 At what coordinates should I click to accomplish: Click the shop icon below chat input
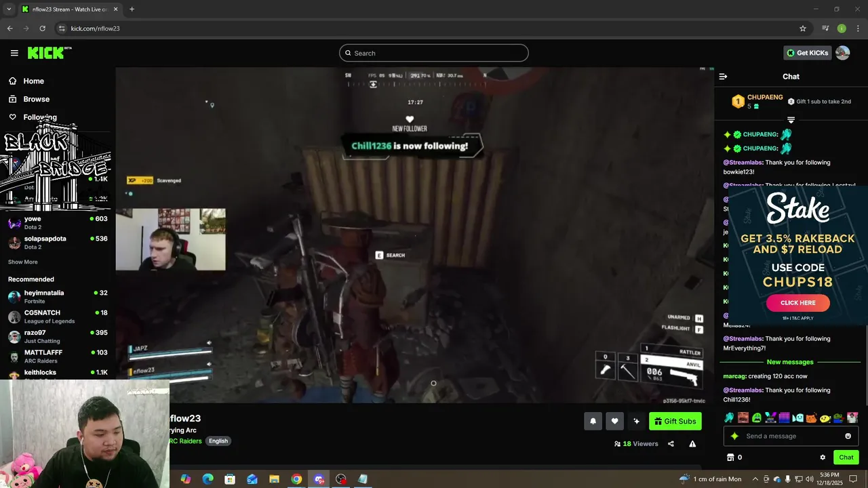[730, 457]
